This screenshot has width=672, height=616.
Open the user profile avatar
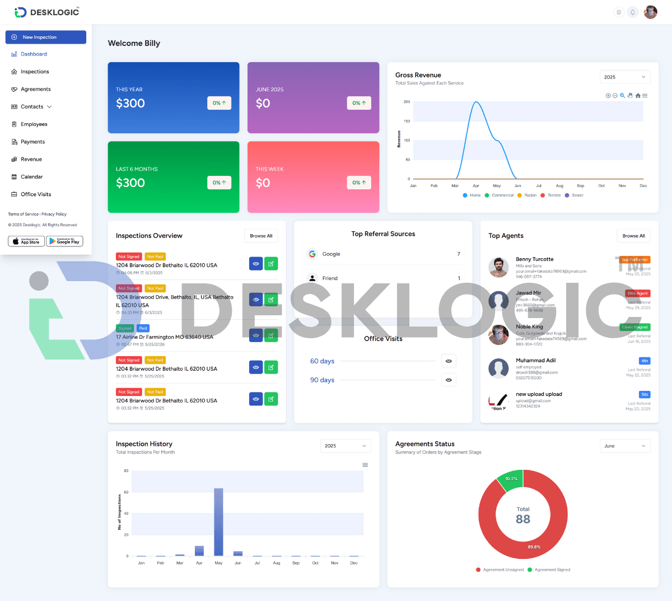pos(650,12)
